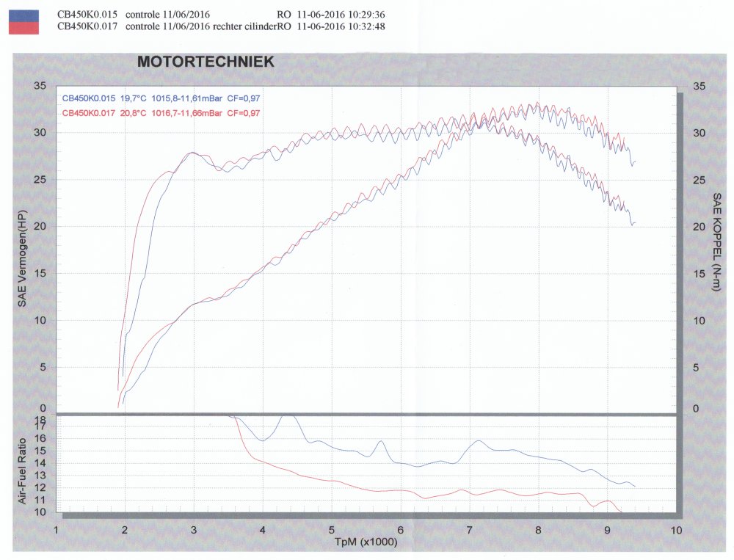Click the 14 mark on air-fuel axis
This screenshot has height=560, width=734.
[40, 463]
